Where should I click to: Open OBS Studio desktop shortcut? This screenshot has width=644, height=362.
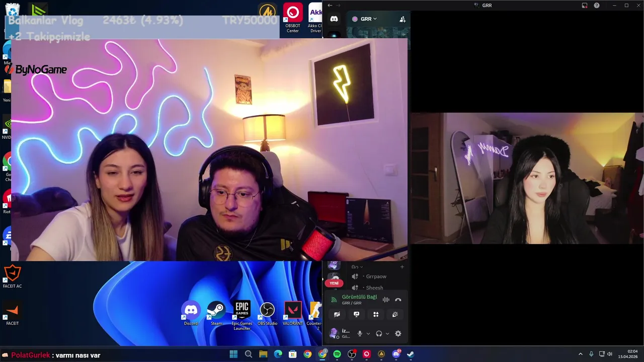[267, 314]
